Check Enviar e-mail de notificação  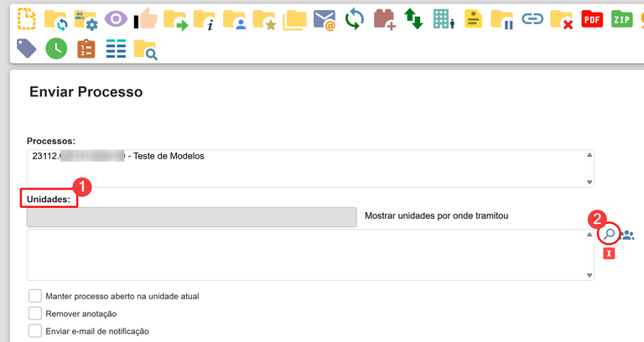(x=35, y=330)
